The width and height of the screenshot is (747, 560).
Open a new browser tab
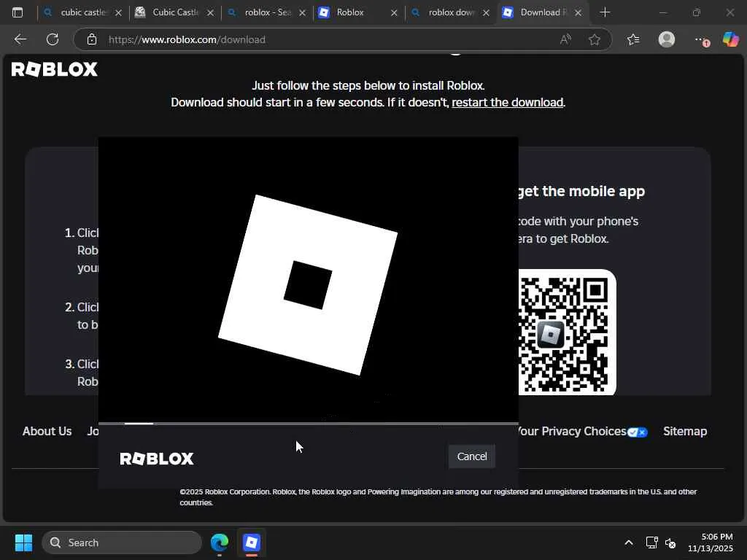coord(605,12)
